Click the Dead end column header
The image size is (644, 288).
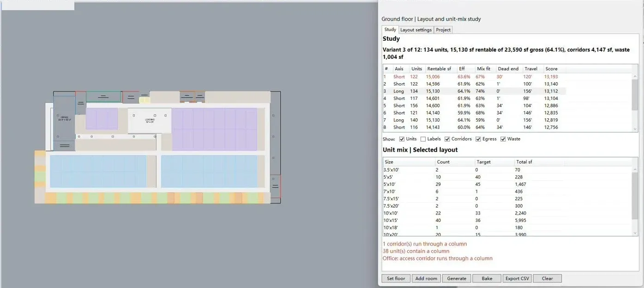[x=509, y=69]
